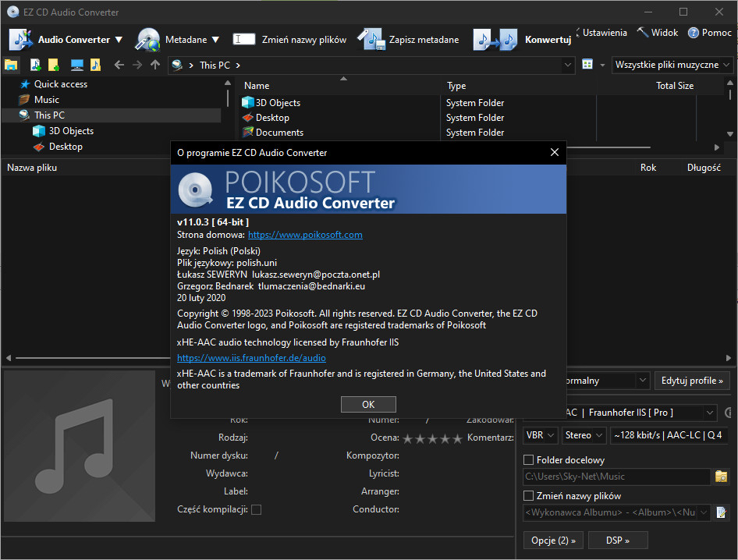
Task: Select Quick access in the folder tree
Action: pos(61,84)
